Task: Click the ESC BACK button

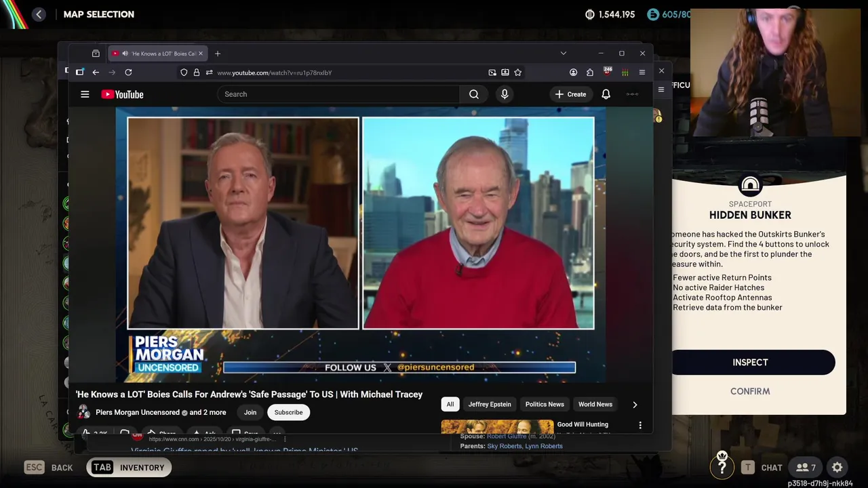Action: pyautogui.click(x=48, y=468)
